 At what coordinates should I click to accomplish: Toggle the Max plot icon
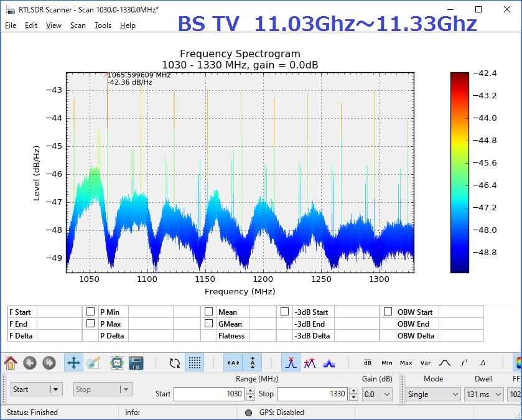[x=406, y=363]
